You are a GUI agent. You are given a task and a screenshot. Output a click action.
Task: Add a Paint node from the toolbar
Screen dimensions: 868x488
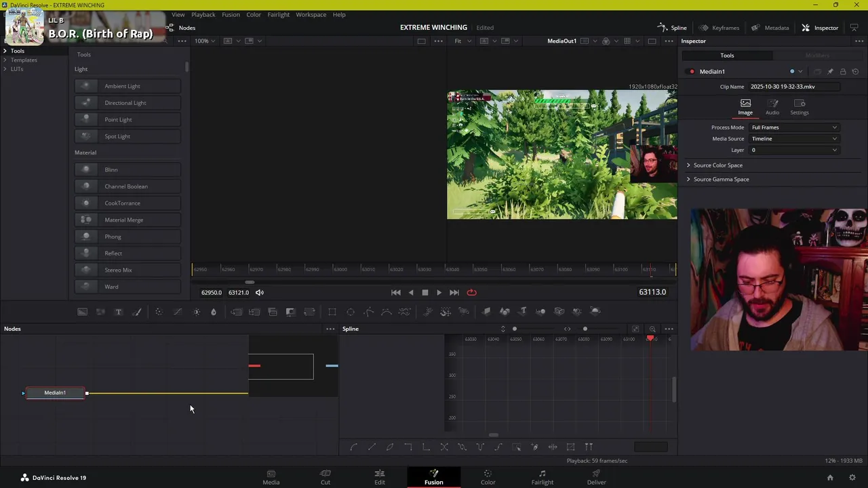pyautogui.click(x=137, y=311)
